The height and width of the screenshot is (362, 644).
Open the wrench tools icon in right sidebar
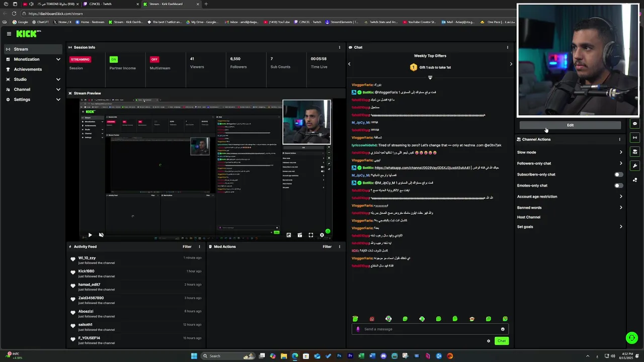click(635, 166)
